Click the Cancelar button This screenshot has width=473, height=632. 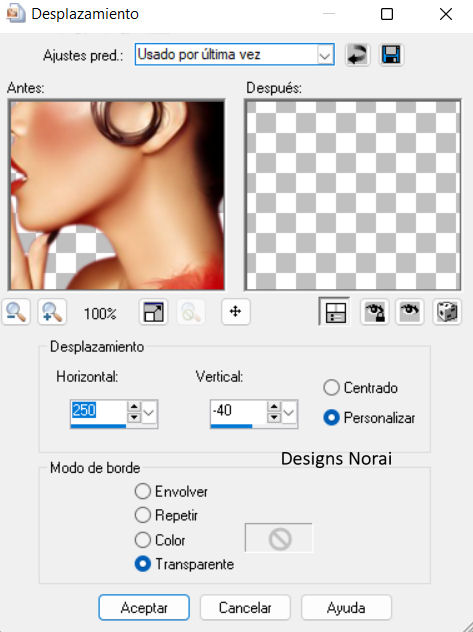[x=245, y=607]
